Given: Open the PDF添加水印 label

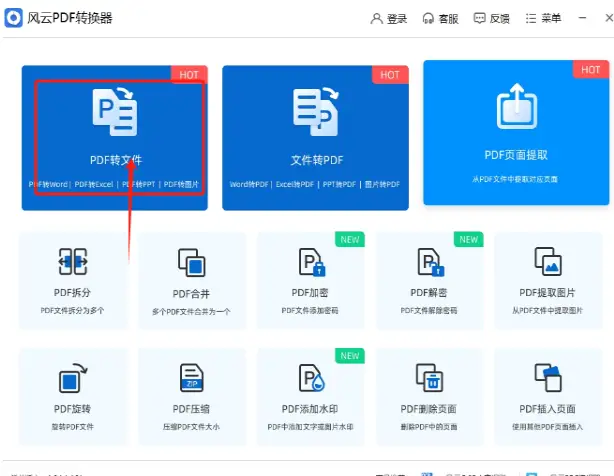Looking at the screenshot, I should [310, 409].
